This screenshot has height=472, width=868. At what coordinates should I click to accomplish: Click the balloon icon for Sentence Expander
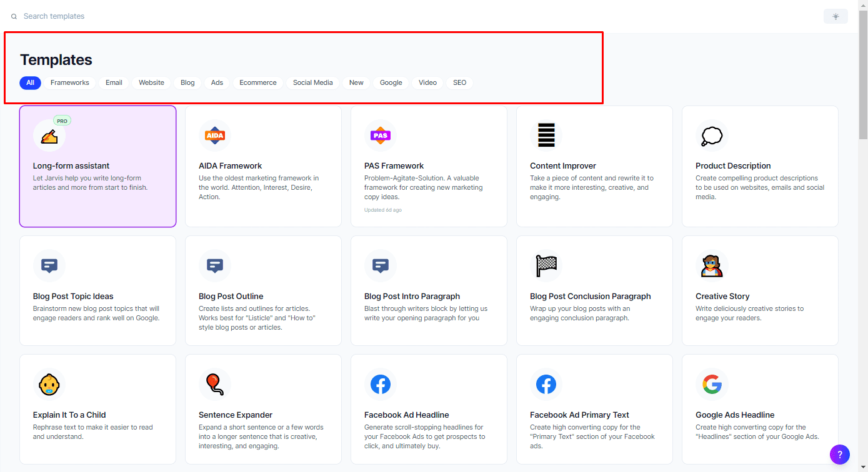[215, 385]
